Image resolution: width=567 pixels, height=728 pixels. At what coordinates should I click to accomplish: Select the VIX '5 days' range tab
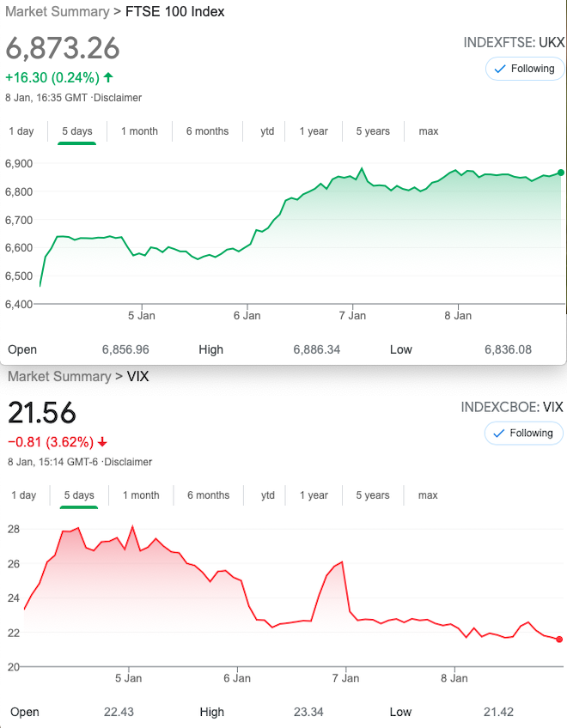pyautogui.click(x=79, y=495)
